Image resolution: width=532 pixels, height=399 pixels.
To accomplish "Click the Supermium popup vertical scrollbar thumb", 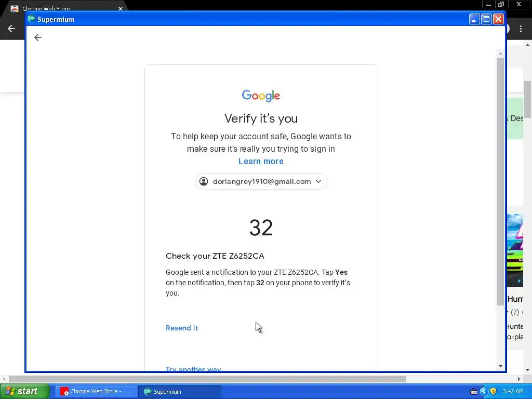I will pos(500,181).
